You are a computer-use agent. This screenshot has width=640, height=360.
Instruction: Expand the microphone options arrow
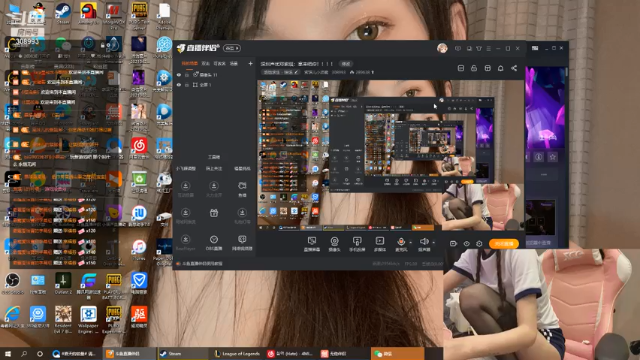[410, 242]
